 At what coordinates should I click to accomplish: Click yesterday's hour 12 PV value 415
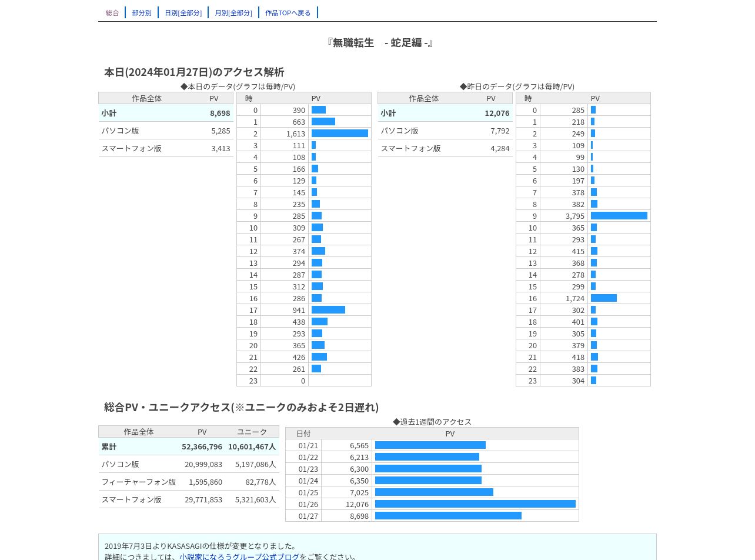[x=578, y=251]
